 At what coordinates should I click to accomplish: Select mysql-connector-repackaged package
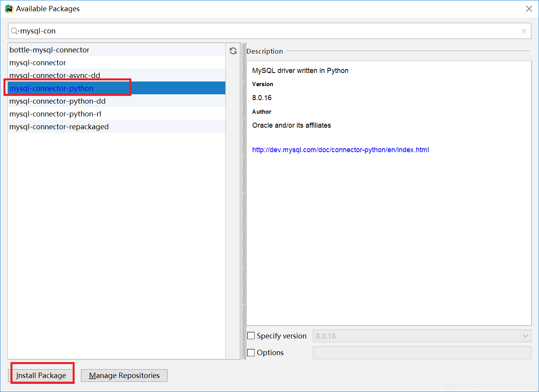tap(117, 127)
